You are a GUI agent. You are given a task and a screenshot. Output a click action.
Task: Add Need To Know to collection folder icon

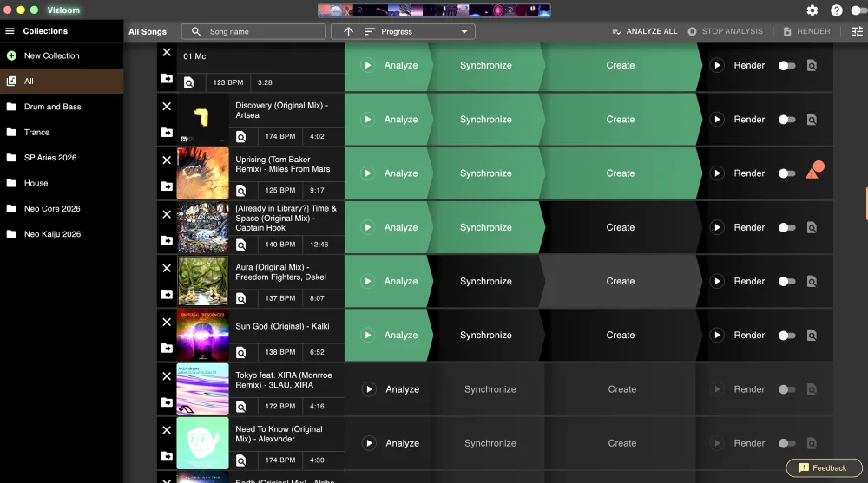[x=167, y=456]
